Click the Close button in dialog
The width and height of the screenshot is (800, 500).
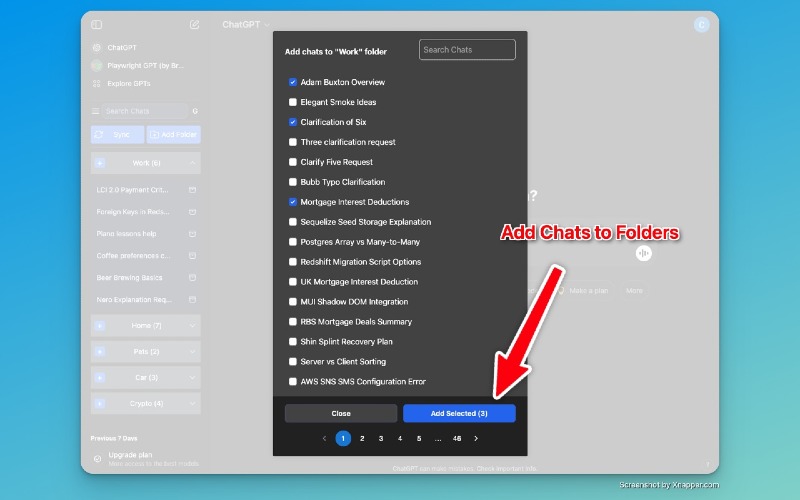[x=341, y=413]
